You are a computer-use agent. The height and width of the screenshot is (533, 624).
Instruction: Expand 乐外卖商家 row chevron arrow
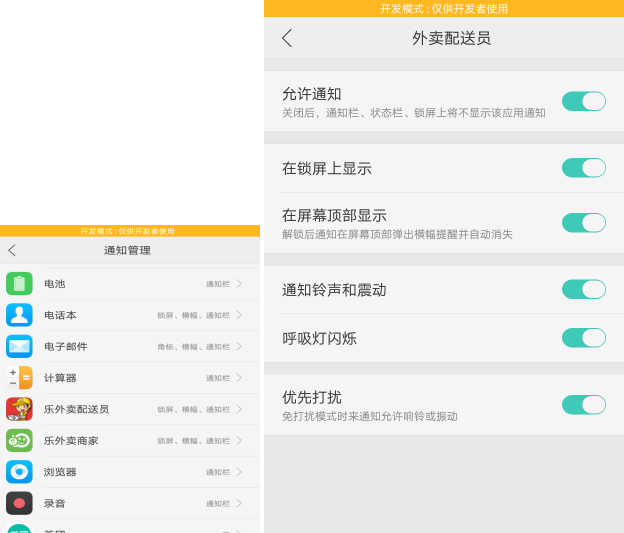[x=239, y=440]
